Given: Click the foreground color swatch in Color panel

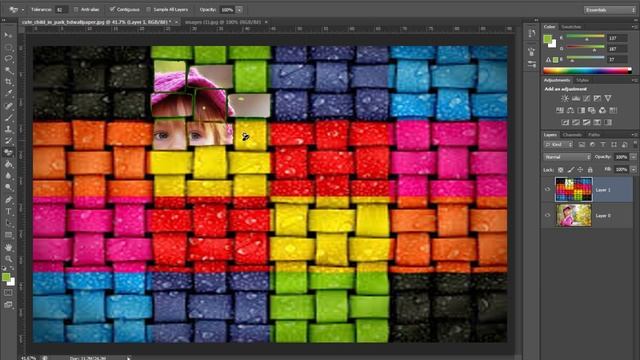Looking at the screenshot, I should pyautogui.click(x=547, y=39).
